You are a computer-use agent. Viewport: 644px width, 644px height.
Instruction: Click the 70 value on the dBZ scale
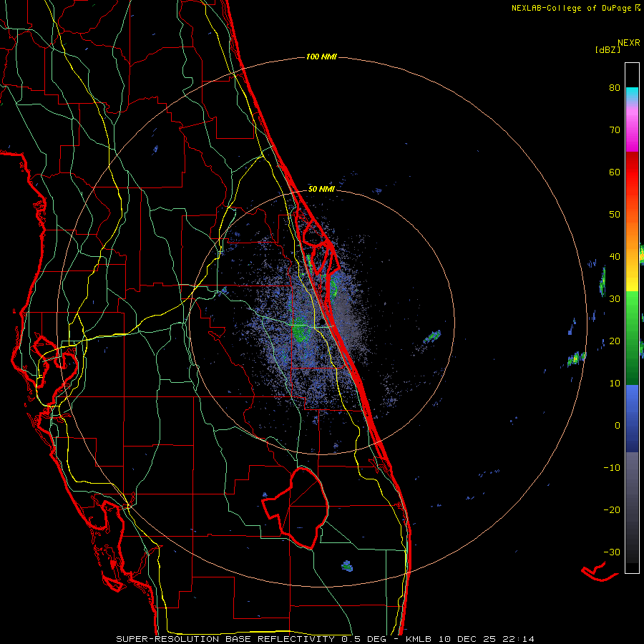[615, 130]
